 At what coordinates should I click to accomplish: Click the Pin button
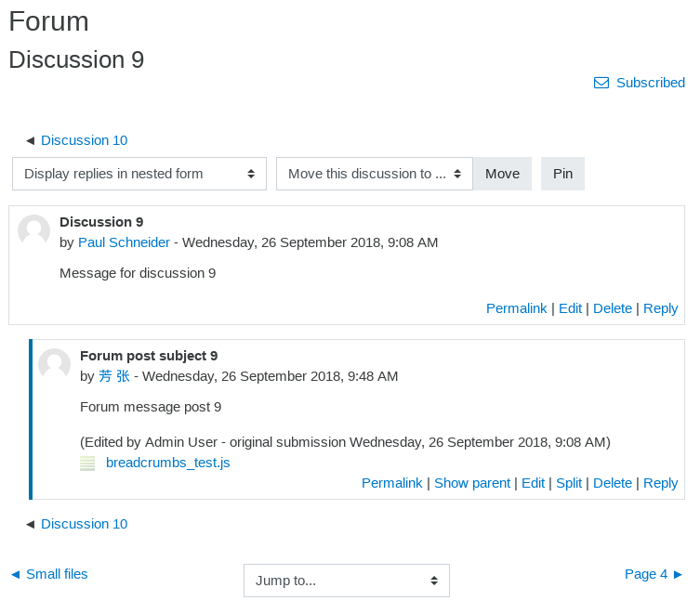click(562, 174)
